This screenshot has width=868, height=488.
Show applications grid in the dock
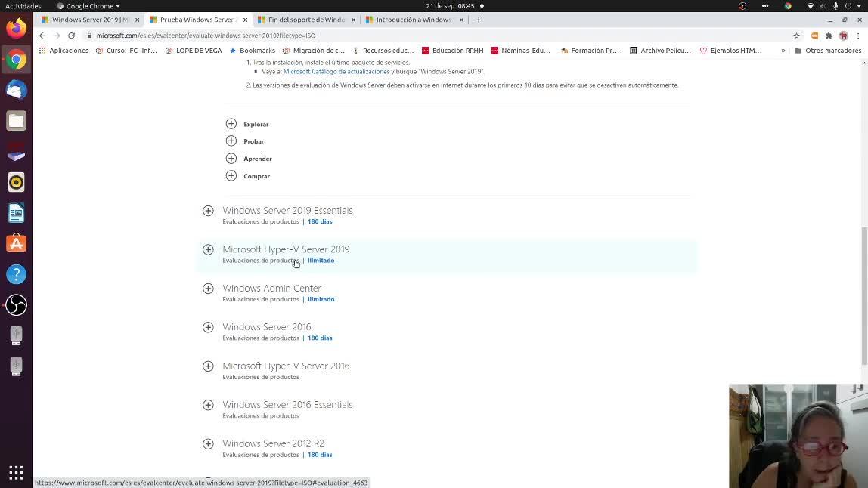(x=16, y=472)
